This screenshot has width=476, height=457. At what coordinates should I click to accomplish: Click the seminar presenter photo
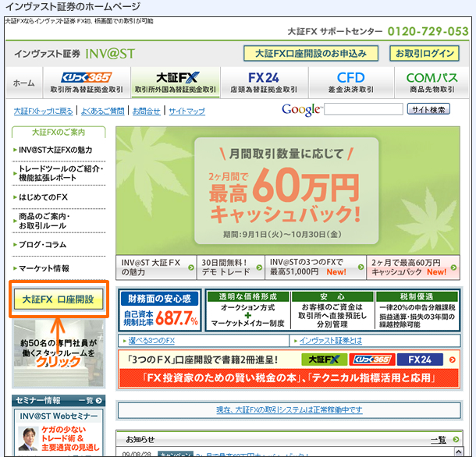(28, 438)
